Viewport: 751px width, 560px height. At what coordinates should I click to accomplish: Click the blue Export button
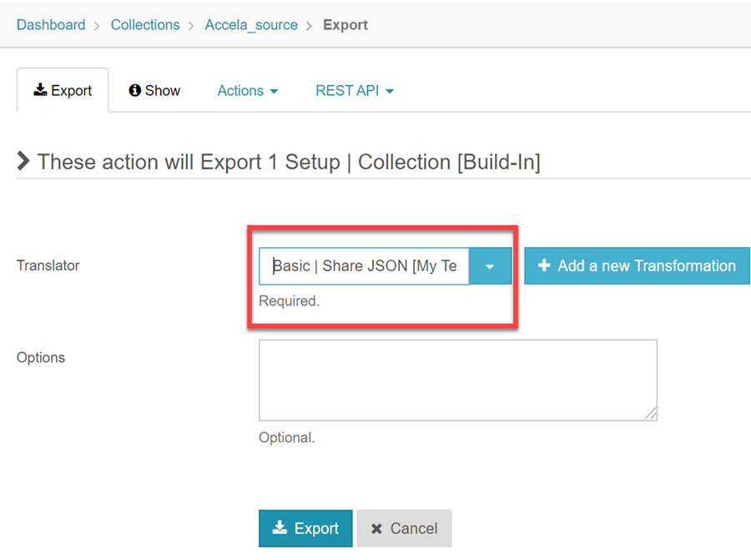[x=305, y=528]
